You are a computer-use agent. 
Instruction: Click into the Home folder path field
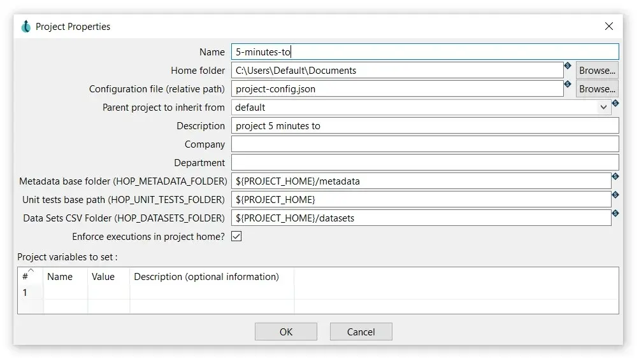pyautogui.click(x=398, y=71)
